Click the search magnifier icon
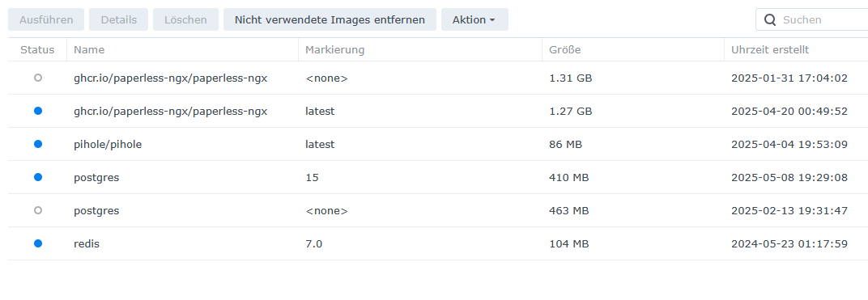This screenshot has height=300, width=868. pos(770,20)
